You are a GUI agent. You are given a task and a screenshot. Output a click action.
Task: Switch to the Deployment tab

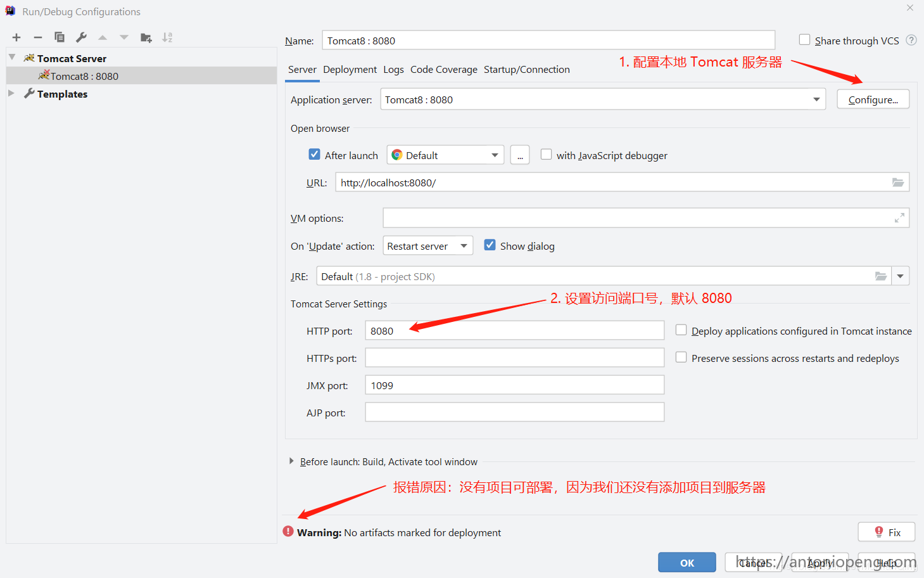coord(350,69)
